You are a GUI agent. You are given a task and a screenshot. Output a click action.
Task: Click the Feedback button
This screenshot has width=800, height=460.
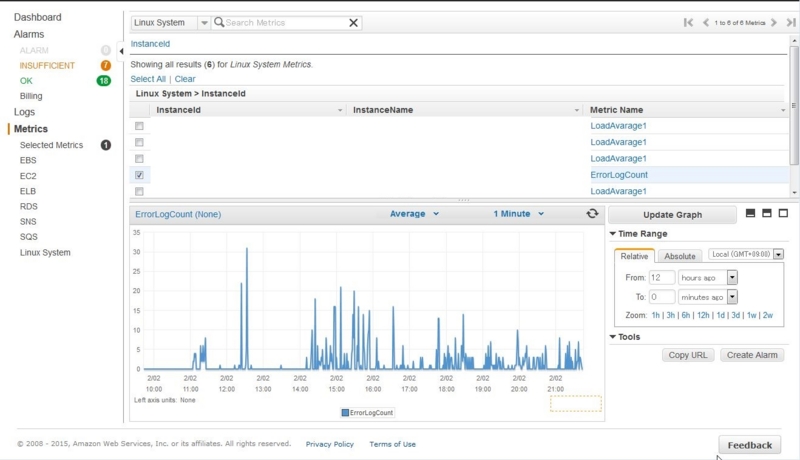[x=749, y=445]
